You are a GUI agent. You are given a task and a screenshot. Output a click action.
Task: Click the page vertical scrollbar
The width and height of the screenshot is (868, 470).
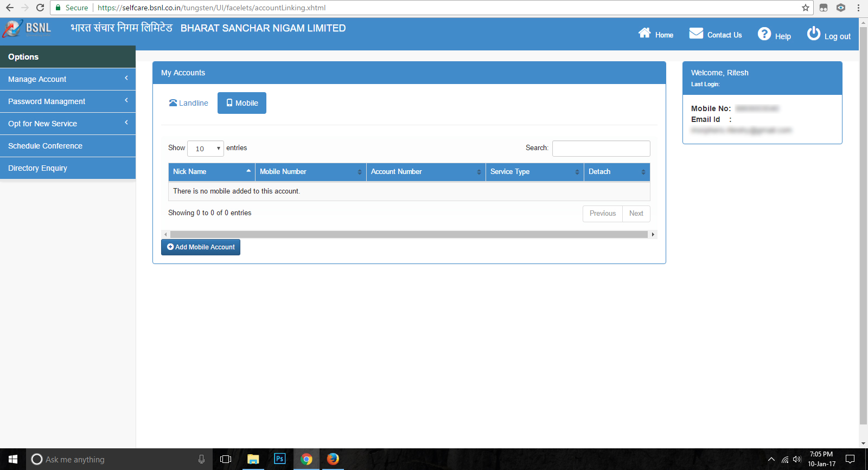pyautogui.click(x=863, y=225)
